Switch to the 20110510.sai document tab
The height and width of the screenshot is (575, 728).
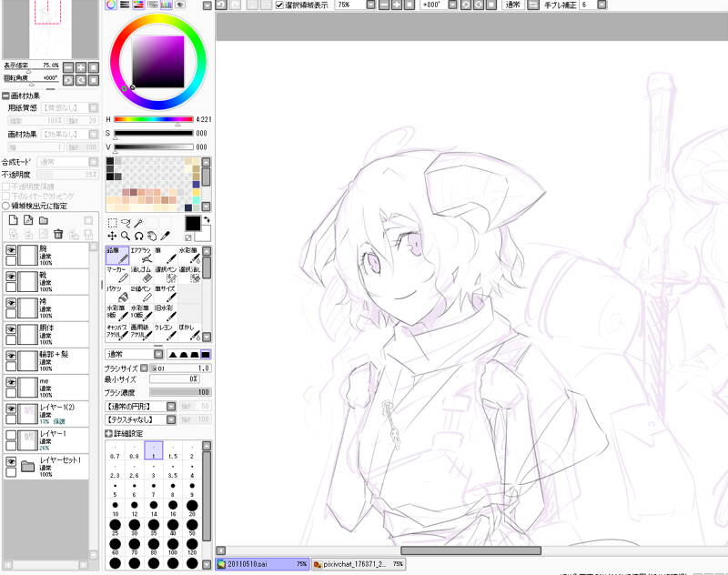(262, 564)
